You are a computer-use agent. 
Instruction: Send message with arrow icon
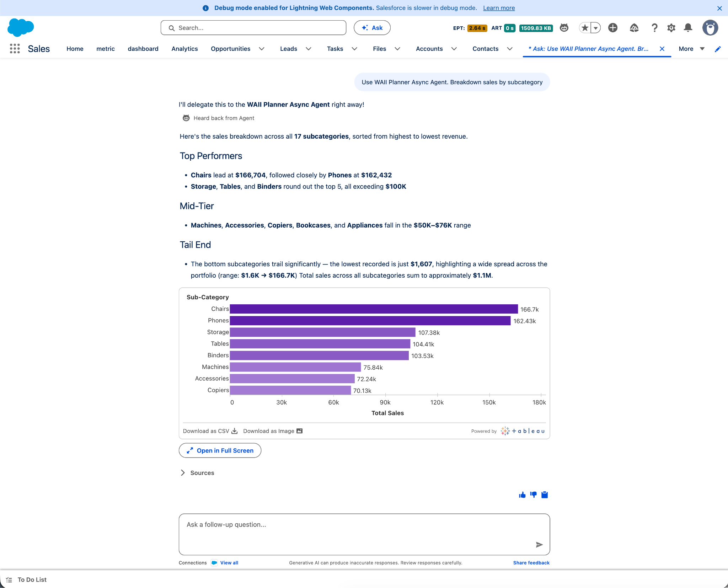[539, 545]
